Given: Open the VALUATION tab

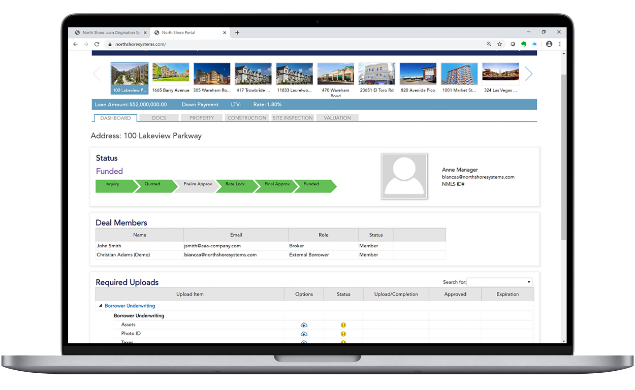Looking at the screenshot, I should pyautogui.click(x=337, y=118).
